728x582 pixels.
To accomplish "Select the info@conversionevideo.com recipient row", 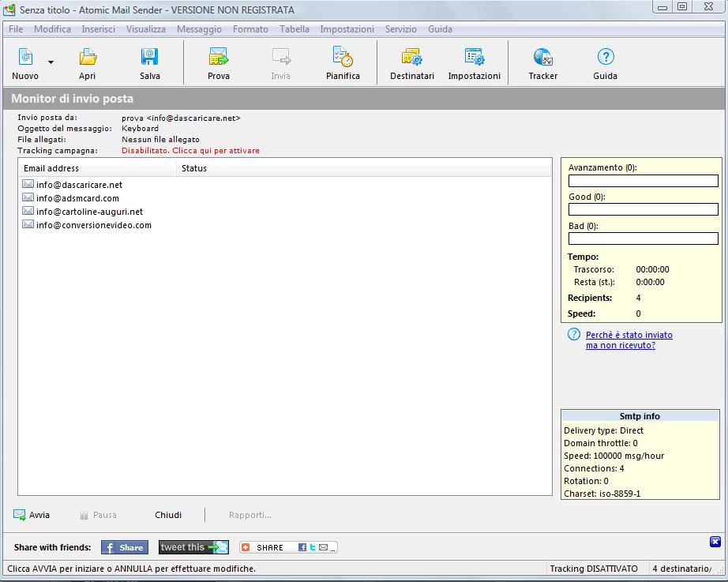I will pyautogui.click(x=284, y=225).
